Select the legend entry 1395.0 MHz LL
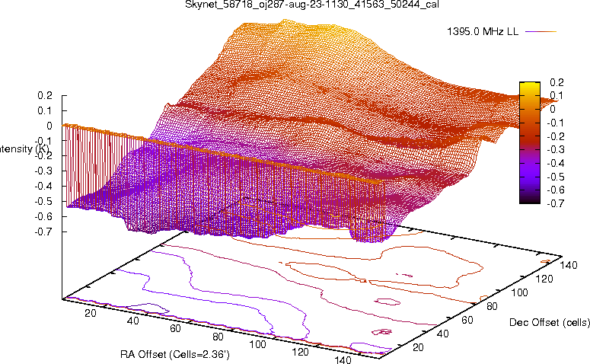 (483, 32)
